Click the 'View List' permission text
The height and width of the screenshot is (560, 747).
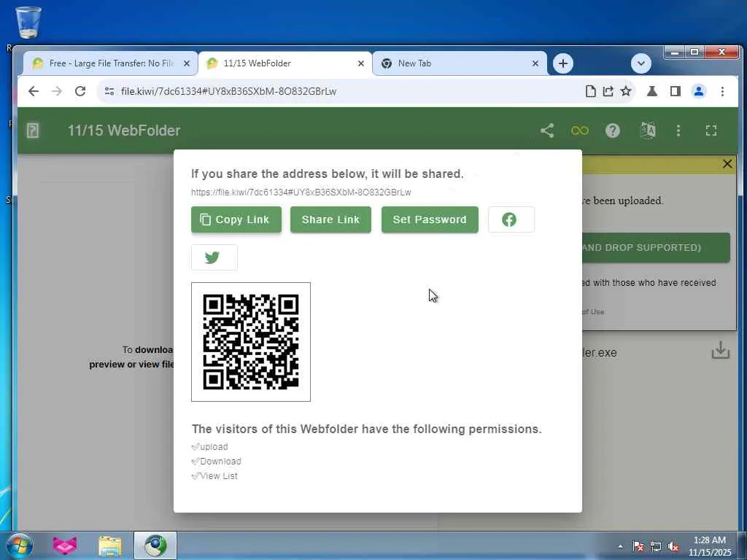coord(219,475)
